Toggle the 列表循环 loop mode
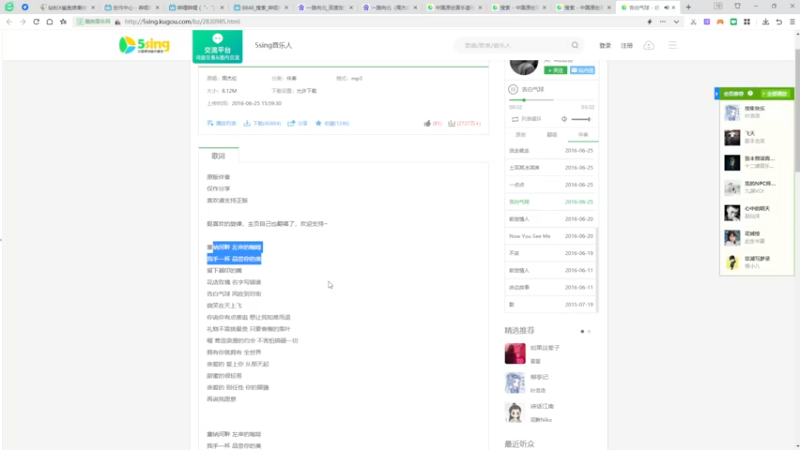Image resolution: width=800 pixels, height=450 pixels. [527, 119]
